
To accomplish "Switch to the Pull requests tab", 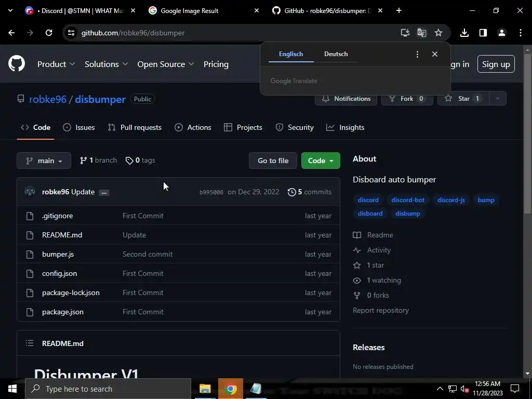I will pos(135,128).
